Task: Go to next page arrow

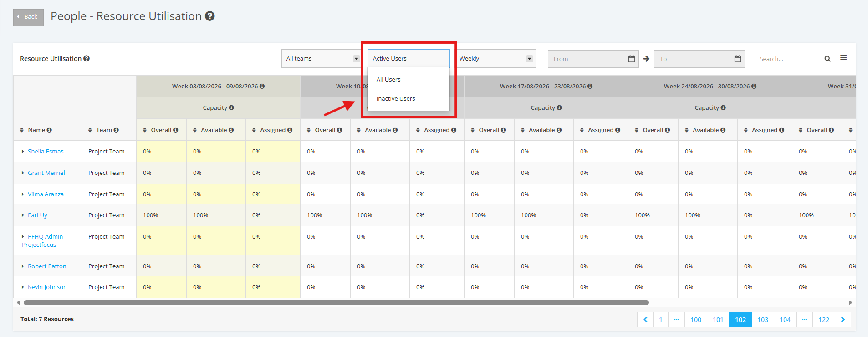Action: pyautogui.click(x=843, y=320)
